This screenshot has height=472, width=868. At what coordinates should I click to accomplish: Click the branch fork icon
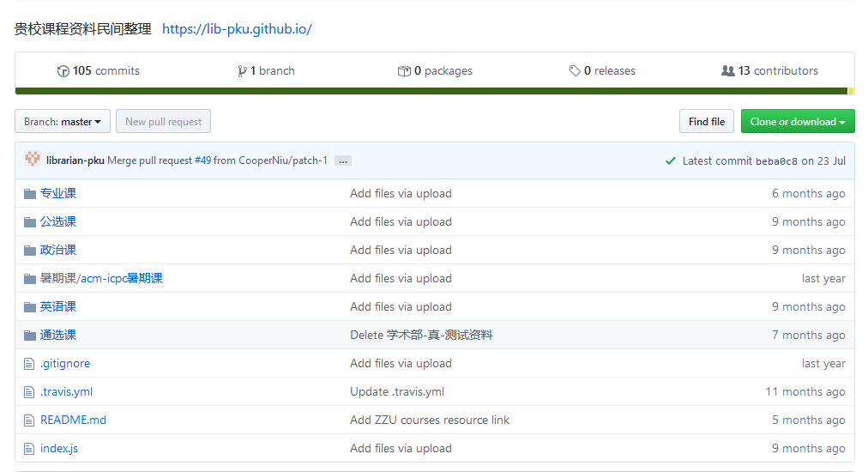click(242, 71)
